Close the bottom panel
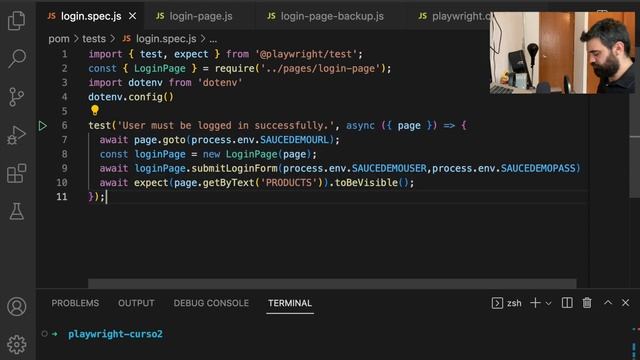The height and width of the screenshot is (360, 640). (625, 303)
